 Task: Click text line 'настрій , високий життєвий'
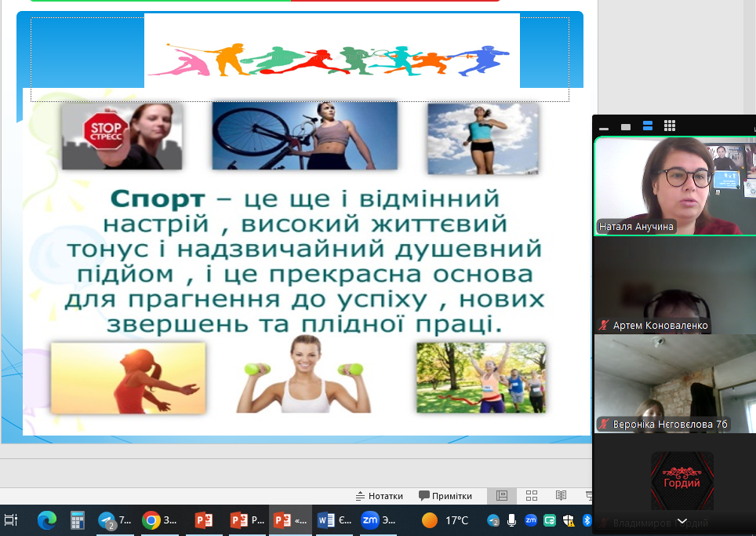pos(305,224)
